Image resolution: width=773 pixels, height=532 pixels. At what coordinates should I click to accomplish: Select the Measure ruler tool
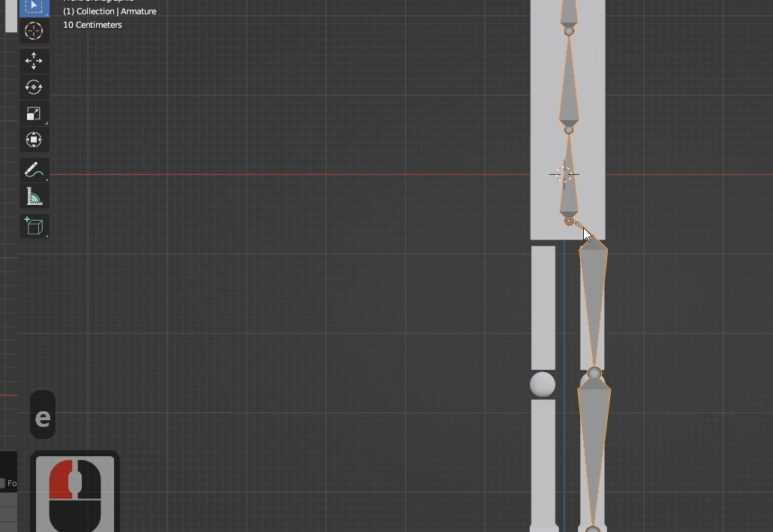pos(34,197)
